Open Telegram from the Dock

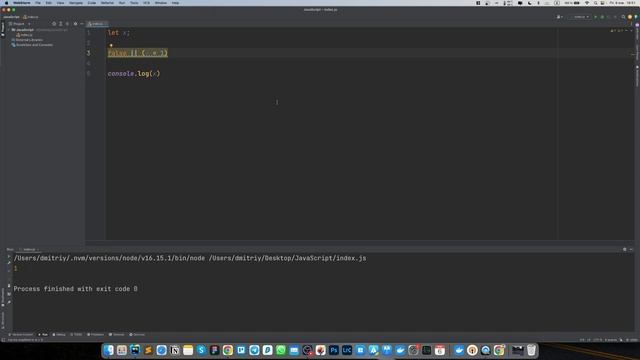coord(254,350)
